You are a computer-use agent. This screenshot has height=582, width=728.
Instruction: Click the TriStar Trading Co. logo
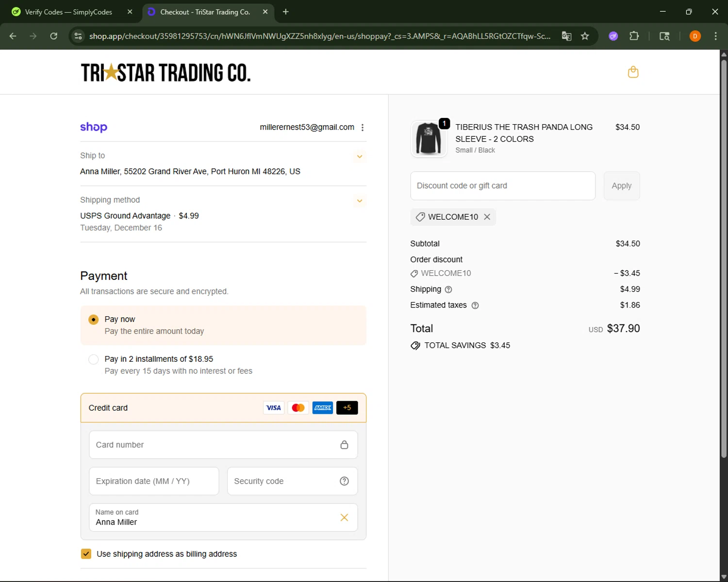[x=165, y=72]
